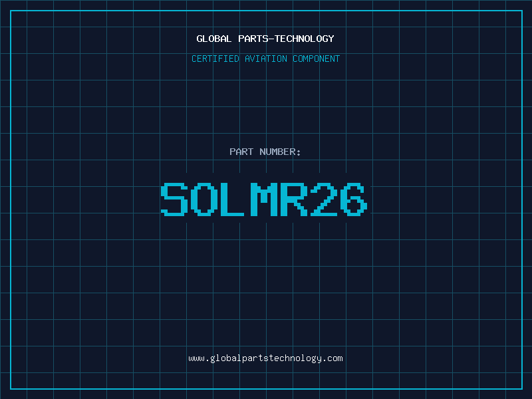Image resolution: width=532 pixels, height=399 pixels.
Task: Click the second character of the part number
Action: (x=205, y=199)
